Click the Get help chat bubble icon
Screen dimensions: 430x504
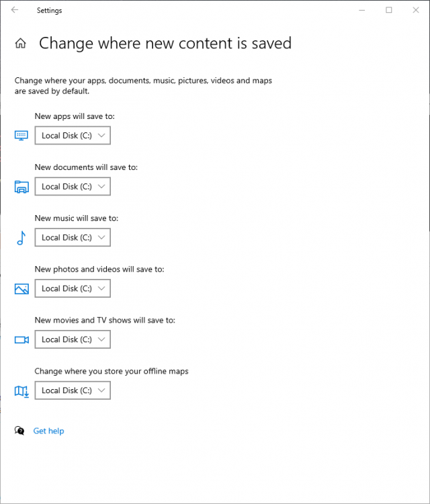click(x=19, y=431)
